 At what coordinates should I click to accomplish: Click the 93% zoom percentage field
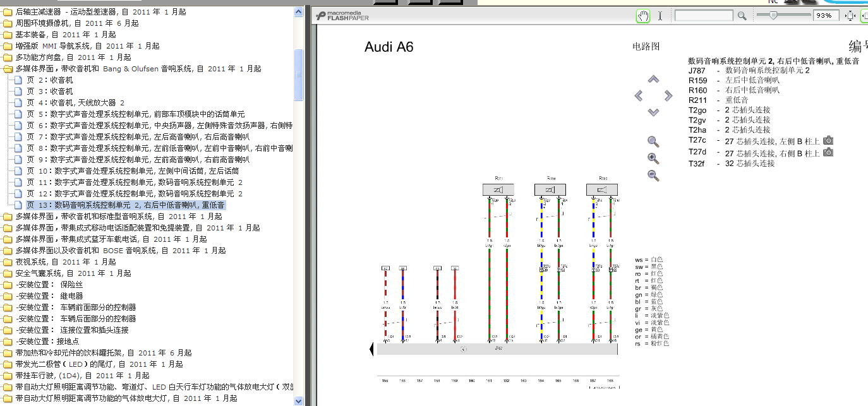(x=826, y=16)
